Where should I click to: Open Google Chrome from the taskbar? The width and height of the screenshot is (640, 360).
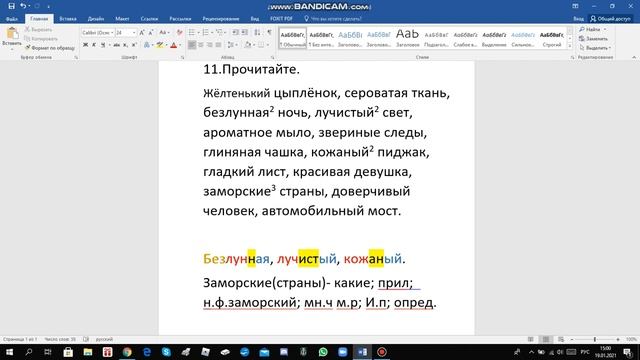pos(127,352)
